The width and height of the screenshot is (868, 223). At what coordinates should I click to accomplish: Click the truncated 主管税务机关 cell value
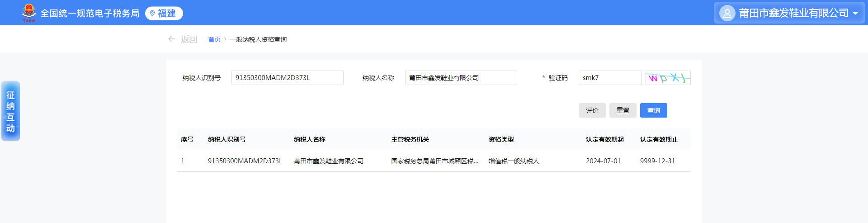coord(434,161)
